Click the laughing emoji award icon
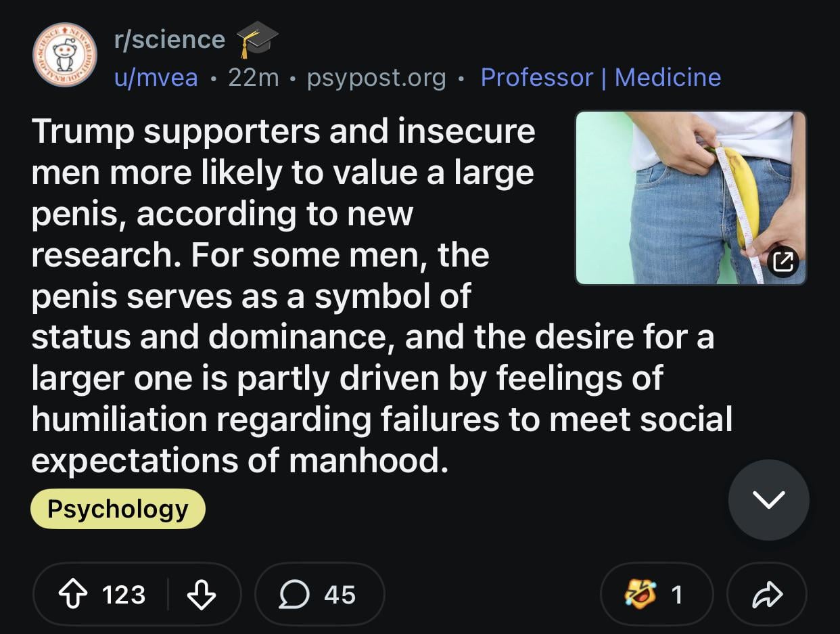The image size is (840, 634). coord(639,594)
